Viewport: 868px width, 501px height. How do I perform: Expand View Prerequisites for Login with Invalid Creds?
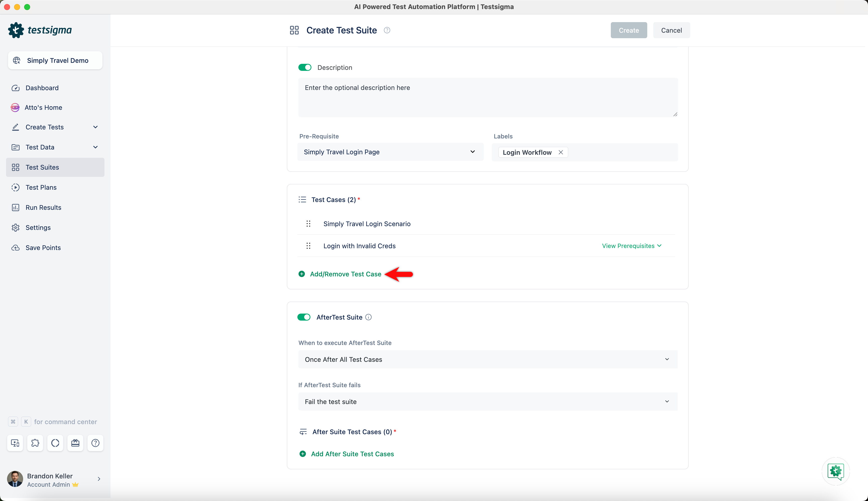[631, 246]
